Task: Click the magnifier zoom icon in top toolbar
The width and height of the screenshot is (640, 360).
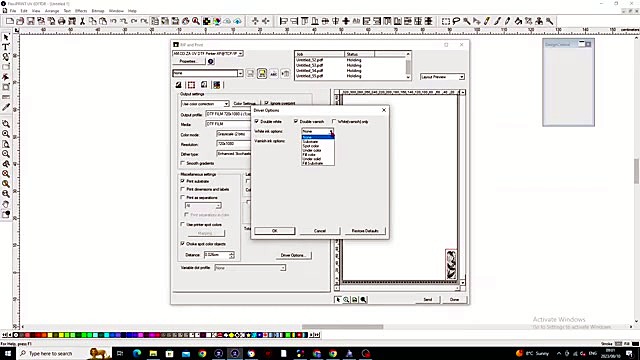Action: point(196,21)
